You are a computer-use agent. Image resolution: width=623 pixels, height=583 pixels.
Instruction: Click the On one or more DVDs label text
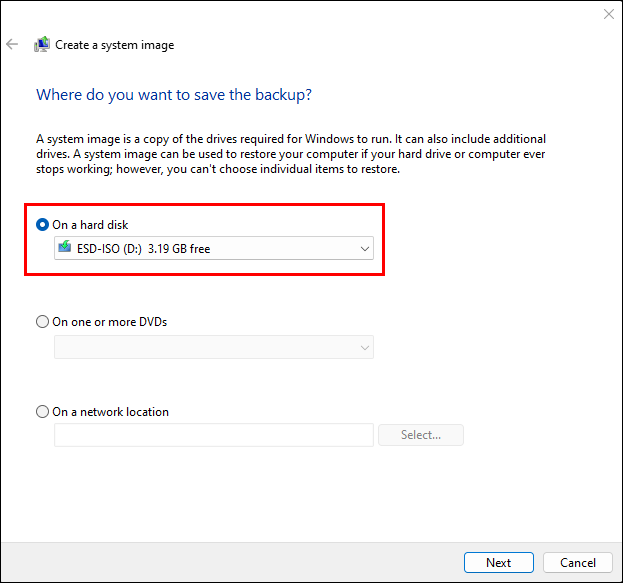pyautogui.click(x=109, y=322)
